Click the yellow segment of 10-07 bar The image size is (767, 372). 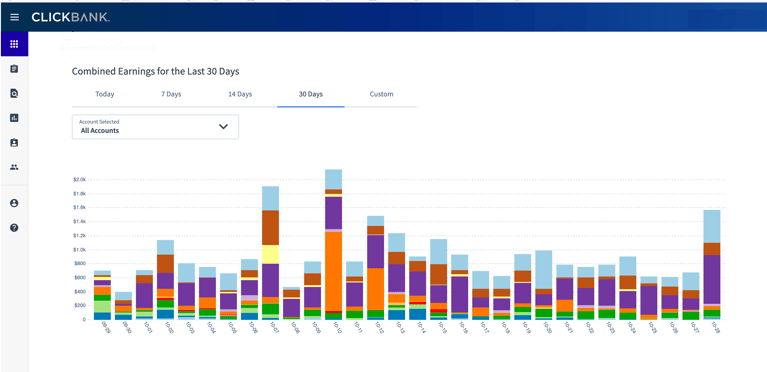271,255
